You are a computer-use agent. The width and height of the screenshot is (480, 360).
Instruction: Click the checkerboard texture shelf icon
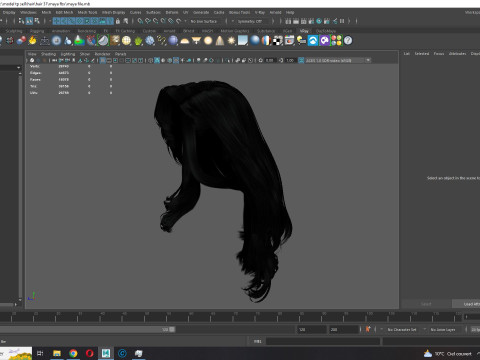tap(277, 41)
